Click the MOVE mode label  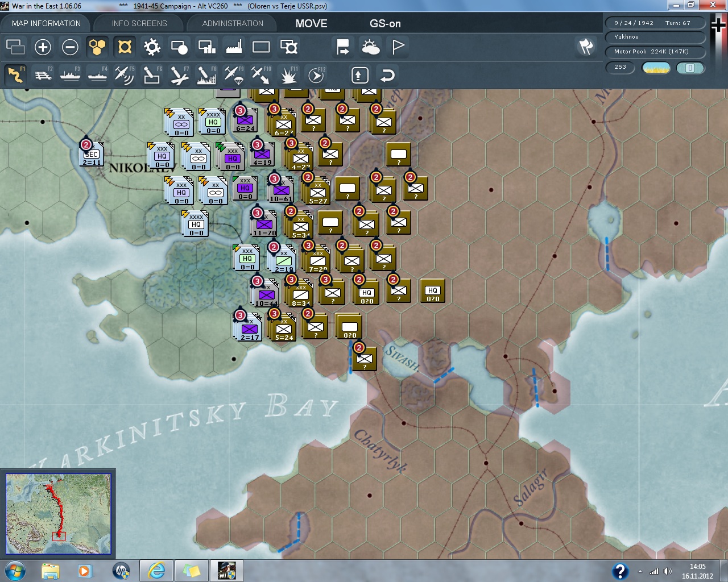(x=311, y=23)
